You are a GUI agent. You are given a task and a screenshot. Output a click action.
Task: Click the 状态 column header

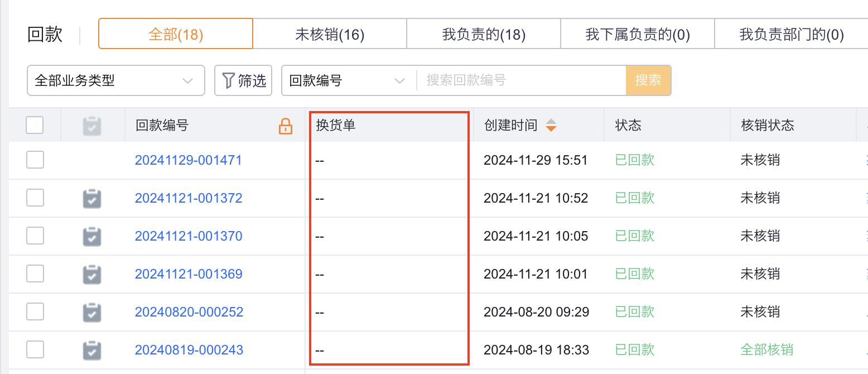[x=628, y=125]
